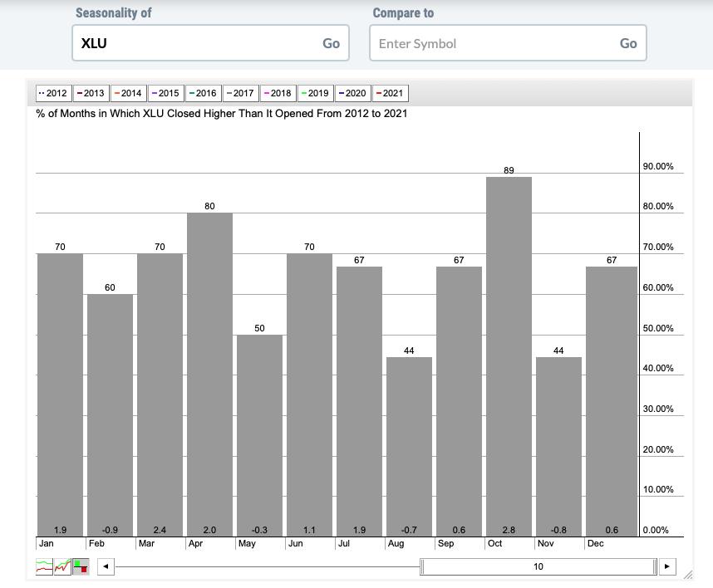Click the right arrow of the years slider

[667, 566]
